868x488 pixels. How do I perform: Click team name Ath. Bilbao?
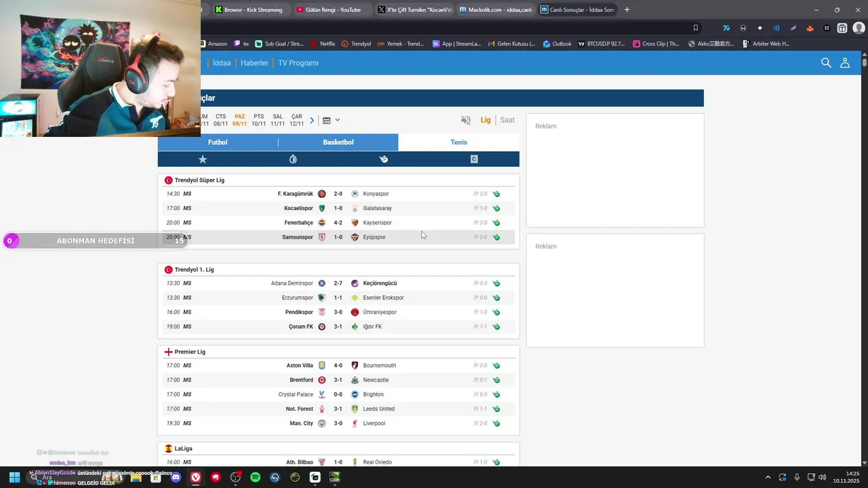pos(300,462)
